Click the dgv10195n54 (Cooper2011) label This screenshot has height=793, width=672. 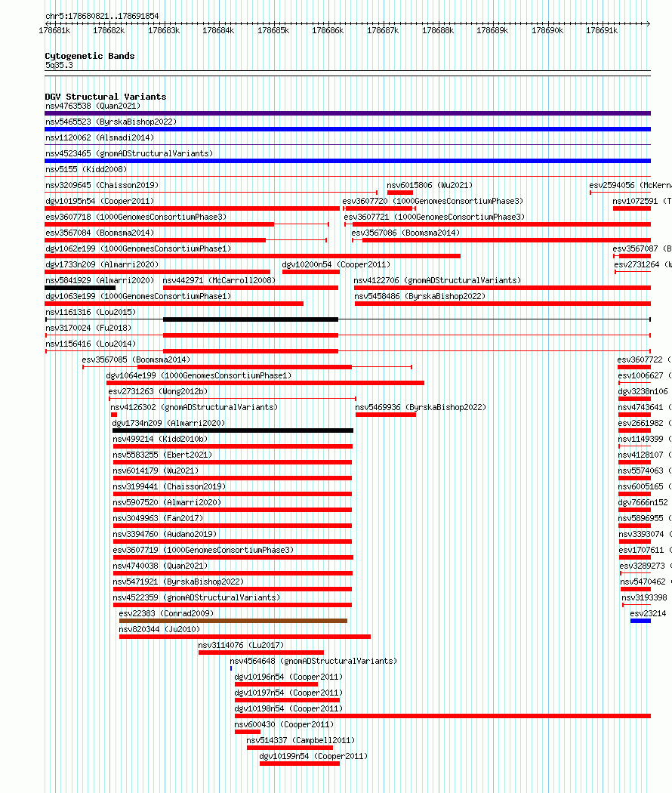click(100, 202)
